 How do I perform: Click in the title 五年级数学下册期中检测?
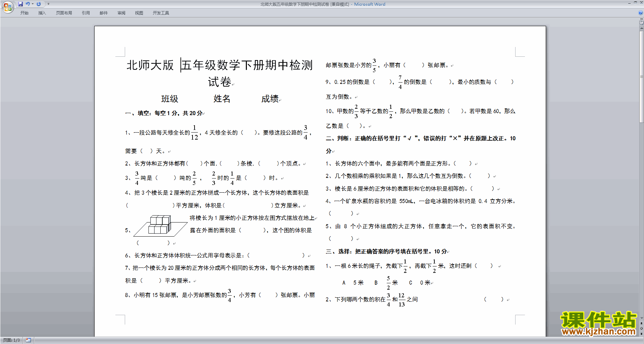pyautogui.click(x=247, y=65)
